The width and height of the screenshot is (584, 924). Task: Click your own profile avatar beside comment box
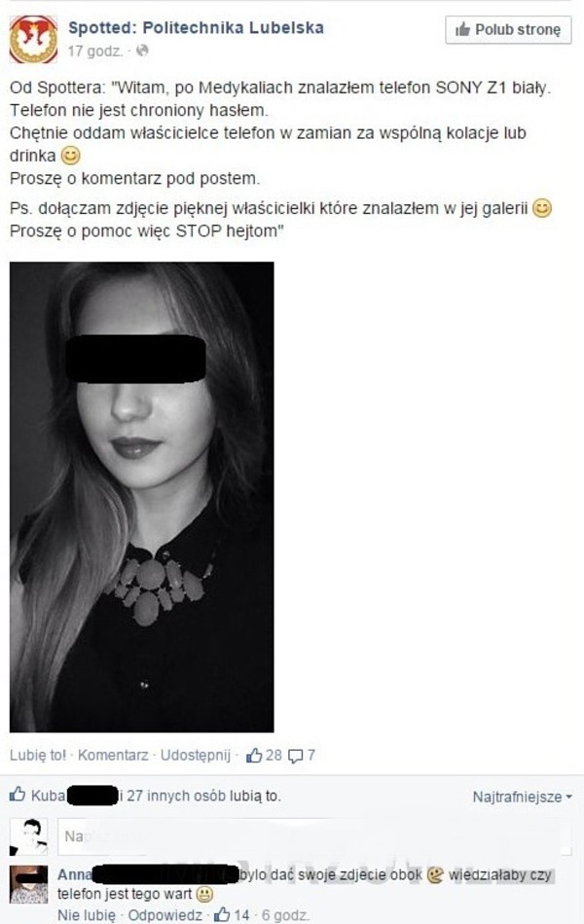point(28,836)
